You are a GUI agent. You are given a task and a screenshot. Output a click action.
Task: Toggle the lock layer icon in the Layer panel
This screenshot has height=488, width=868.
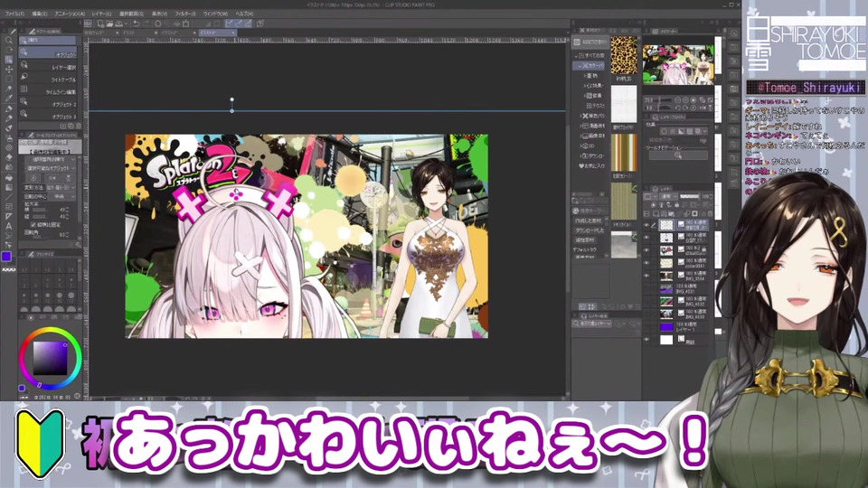pyautogui.click(x=676, y=205)
